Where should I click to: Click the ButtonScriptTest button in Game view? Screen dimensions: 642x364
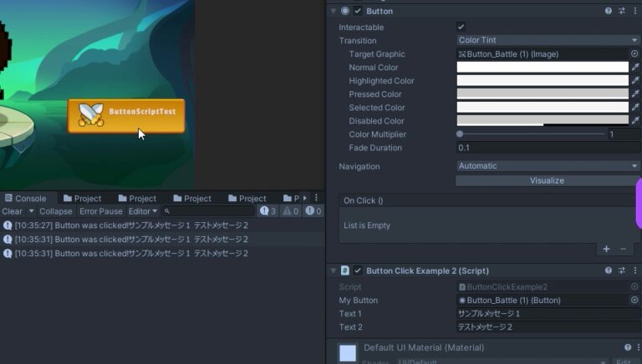[126, 116]
